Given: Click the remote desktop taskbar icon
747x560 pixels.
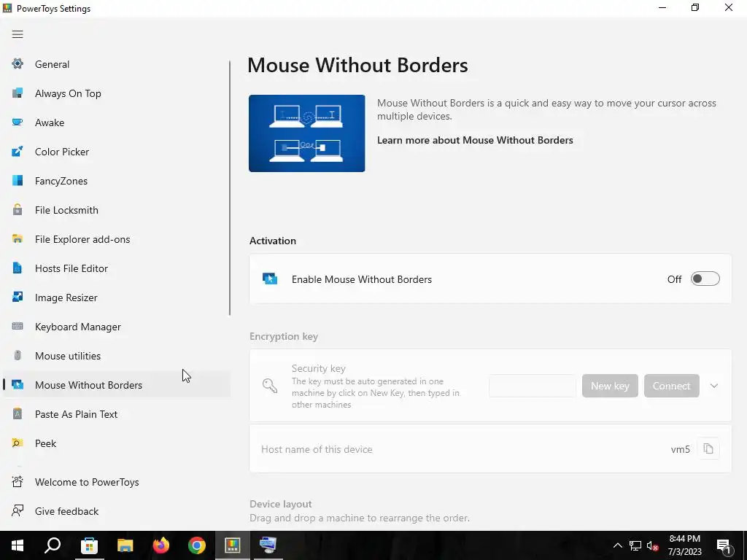Looking at the screenshot, I should click(x=268, y=545).
